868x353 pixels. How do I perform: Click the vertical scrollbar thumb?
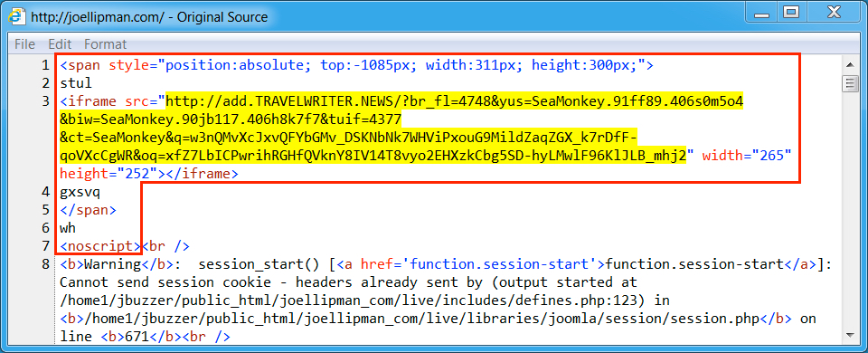pos(849,83)
